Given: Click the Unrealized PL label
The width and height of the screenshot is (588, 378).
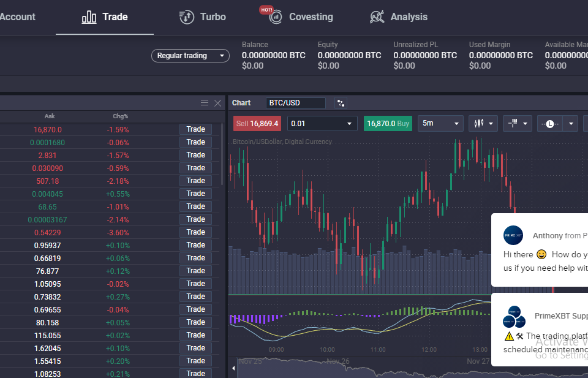Looking at the screenshot, I should point(415,45).
